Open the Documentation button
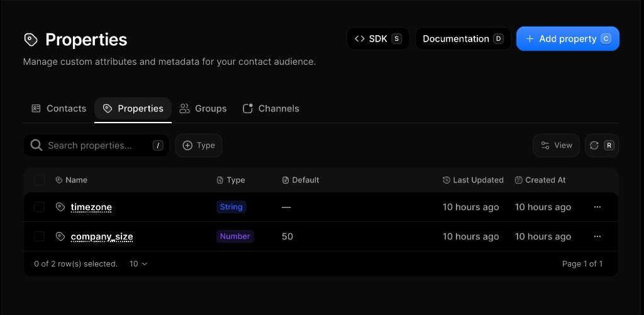Screen dimensions: 644x315 coord(463,38)
